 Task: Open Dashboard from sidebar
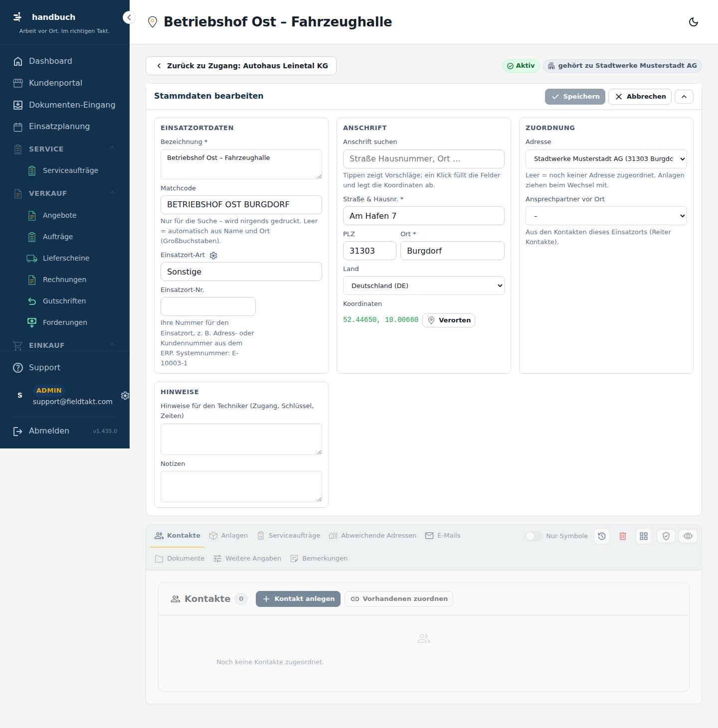(65, 61)
